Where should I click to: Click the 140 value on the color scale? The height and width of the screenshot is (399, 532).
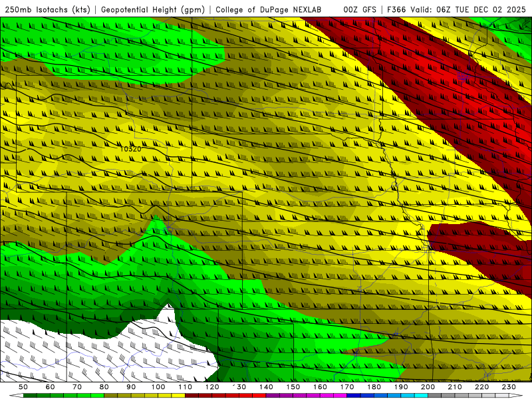(x=266, y=387)
